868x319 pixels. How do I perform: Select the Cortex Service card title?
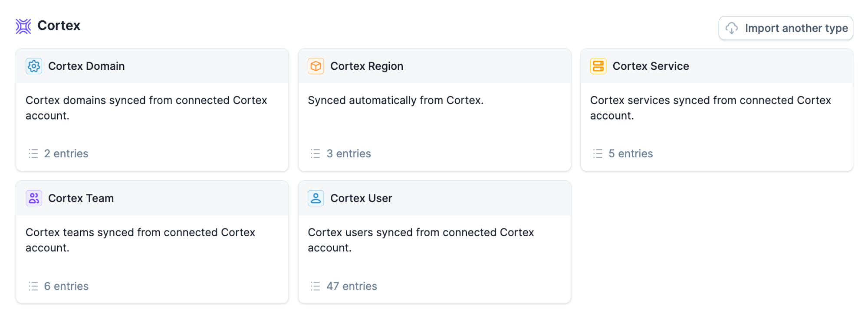[x=651, y=66]
